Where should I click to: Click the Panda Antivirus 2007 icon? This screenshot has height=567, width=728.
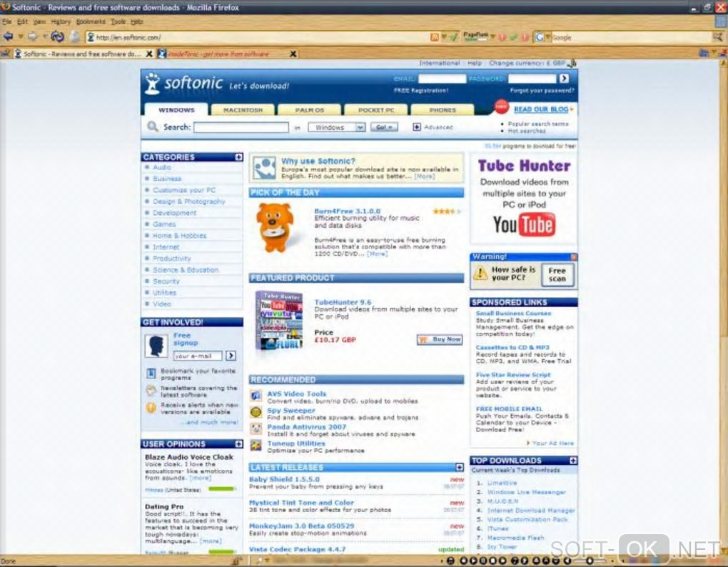coord(256,428)
